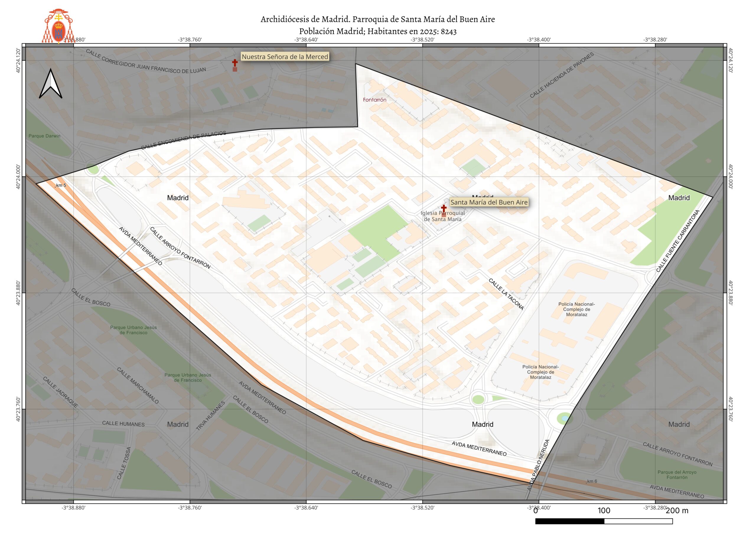Click the roundabout with blue fountain near Pablo Neruda
Screen dimensions: 756x534
[565, 419]
